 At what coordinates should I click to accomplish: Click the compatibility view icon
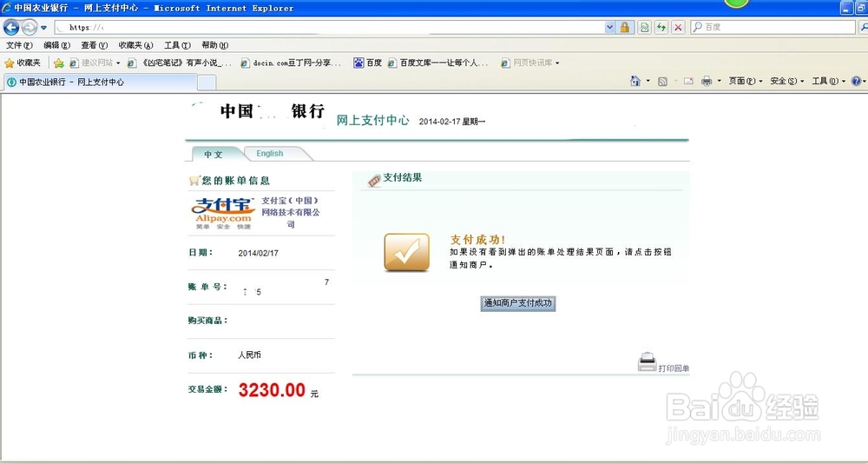click(644, 27)
